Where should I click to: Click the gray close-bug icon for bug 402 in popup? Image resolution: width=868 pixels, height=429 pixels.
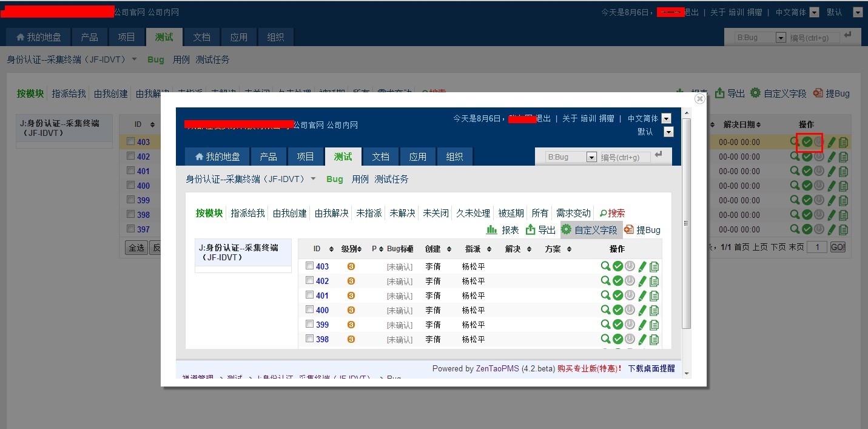[630, 281]
